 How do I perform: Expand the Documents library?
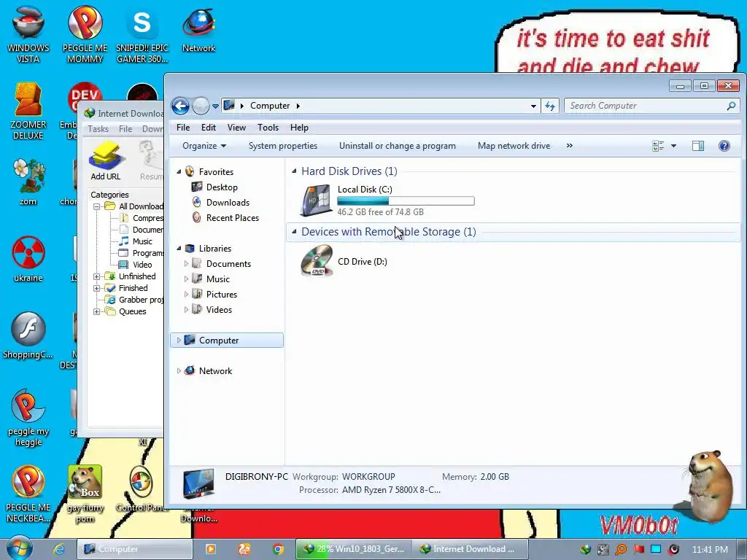click(x=186, y=264)
